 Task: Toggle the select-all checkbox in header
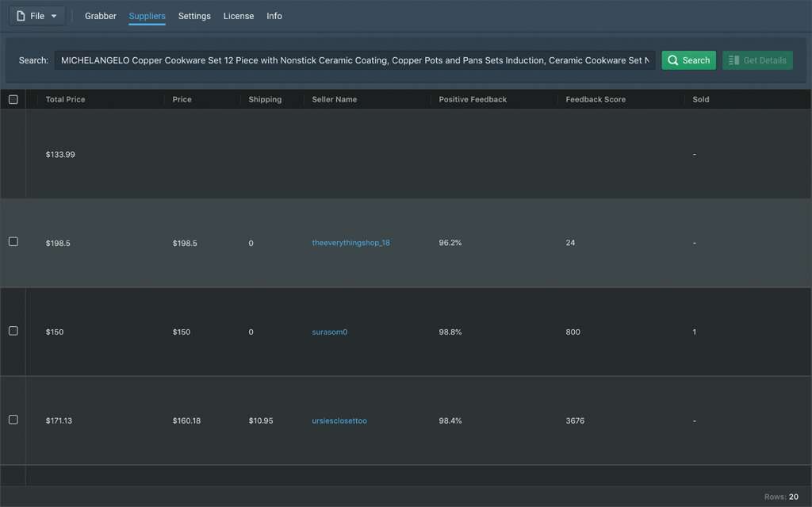coord(13,99)
